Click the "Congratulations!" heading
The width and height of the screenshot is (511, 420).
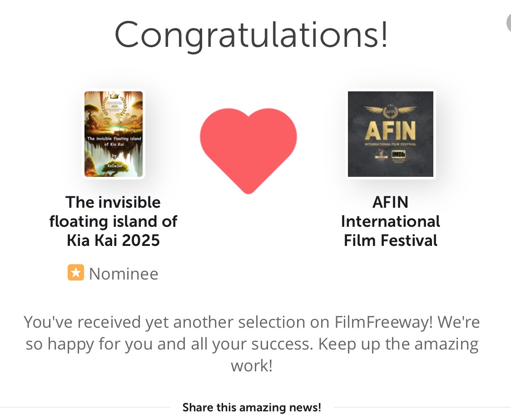coord(251,35)
